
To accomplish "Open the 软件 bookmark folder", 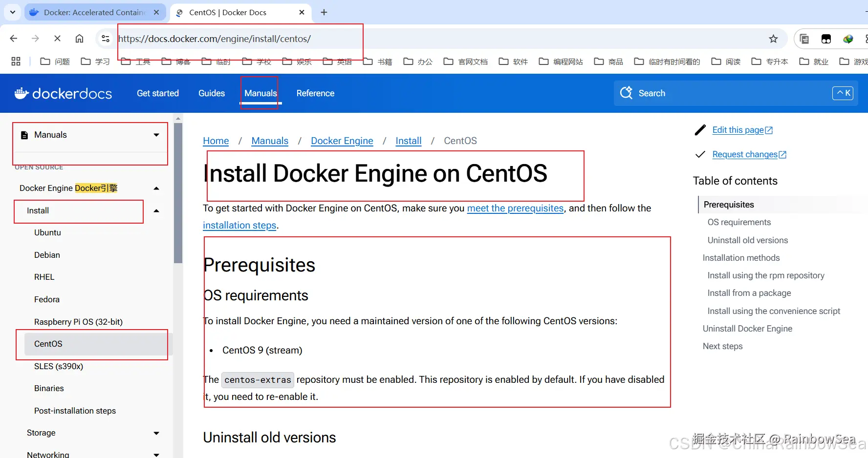I will coord(513,62).
